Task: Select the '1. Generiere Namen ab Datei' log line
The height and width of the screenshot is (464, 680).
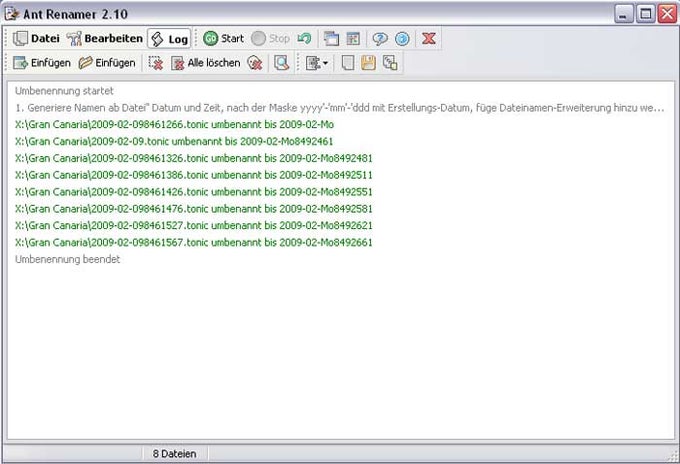Action: [339, 108]
